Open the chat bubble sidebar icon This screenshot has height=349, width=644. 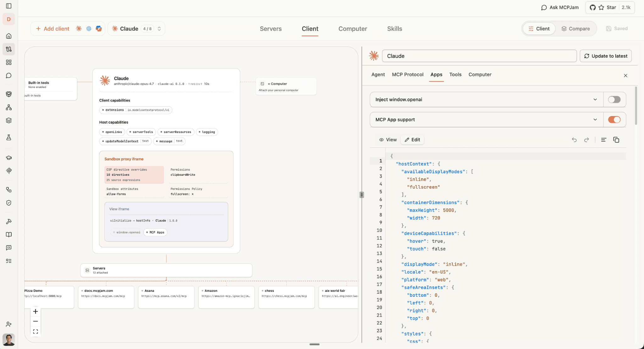[9, 75]
